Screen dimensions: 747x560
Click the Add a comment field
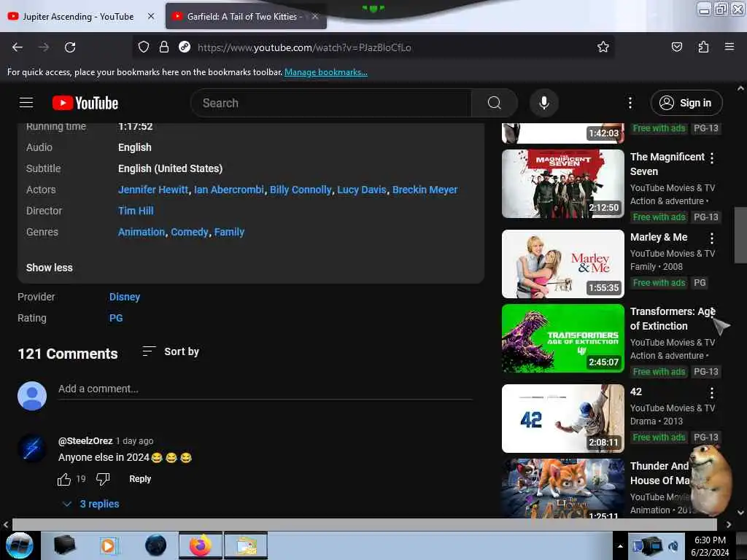pos(265,389)
